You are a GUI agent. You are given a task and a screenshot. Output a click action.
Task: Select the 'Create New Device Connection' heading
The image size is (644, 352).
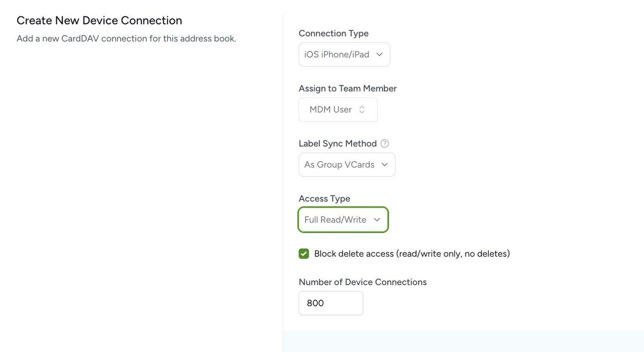pyautogui.click(x=99, y=21)
